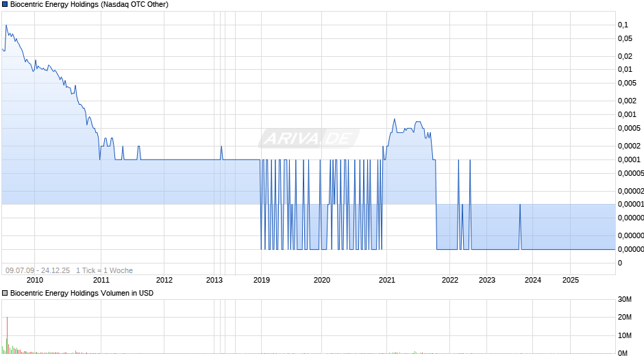This screenshot has height=360, width=644.
Task: Select the 2023 x-axis label
Action: pyautogui.click(x=486, y=280)
